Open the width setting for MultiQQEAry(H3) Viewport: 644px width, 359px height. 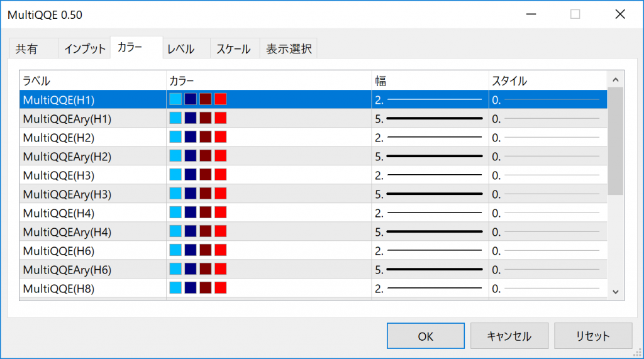430,194
